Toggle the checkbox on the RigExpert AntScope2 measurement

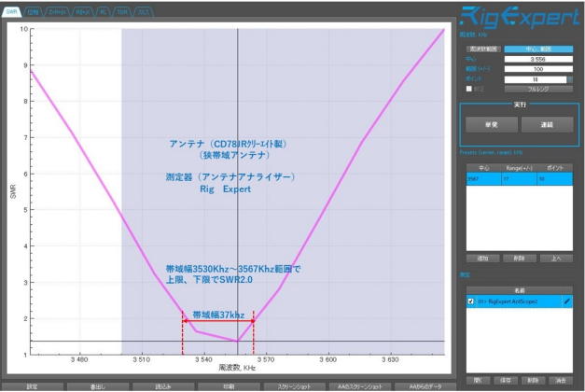(469, 302)
